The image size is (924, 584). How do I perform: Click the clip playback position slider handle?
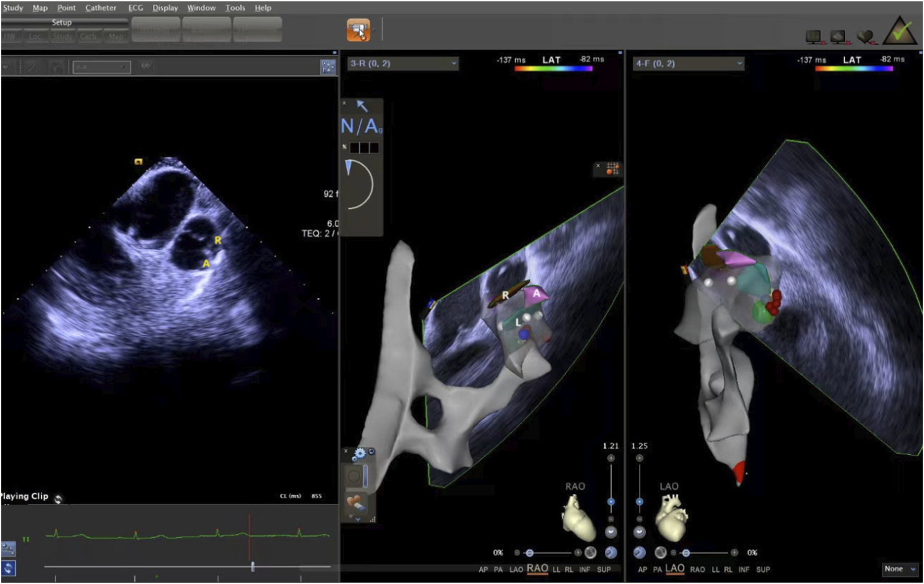tap(253, 566)
